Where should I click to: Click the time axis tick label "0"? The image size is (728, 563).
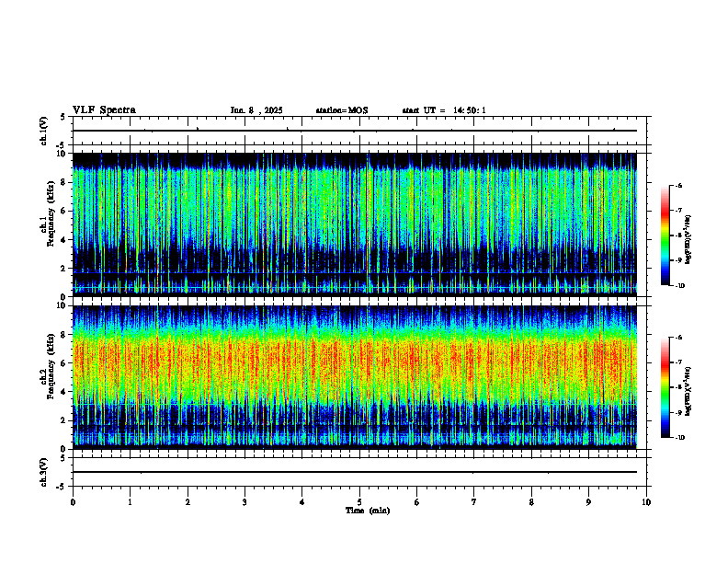[73, 502]
